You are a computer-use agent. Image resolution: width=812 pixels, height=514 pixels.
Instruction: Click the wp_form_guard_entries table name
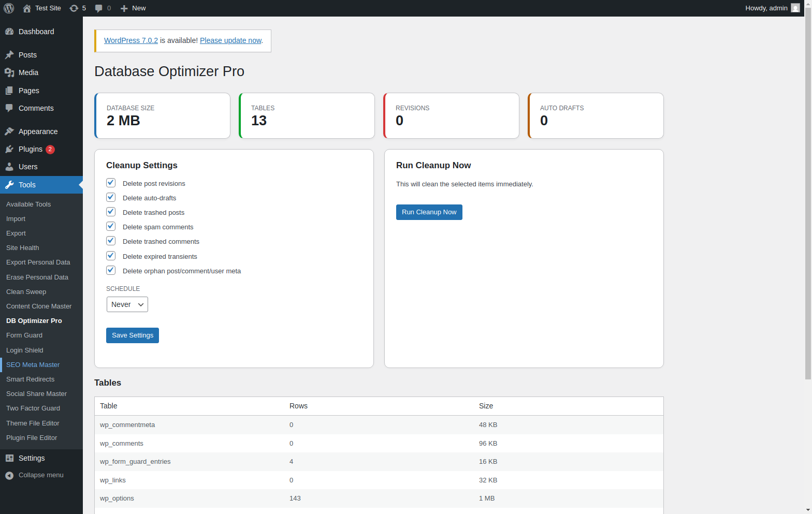(x=135, y=462)
